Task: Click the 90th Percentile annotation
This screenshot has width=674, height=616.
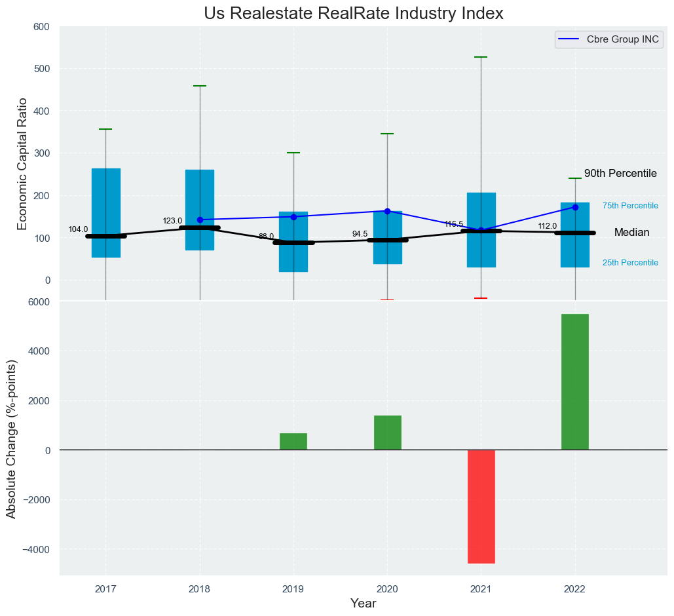Action: (620, 174)
